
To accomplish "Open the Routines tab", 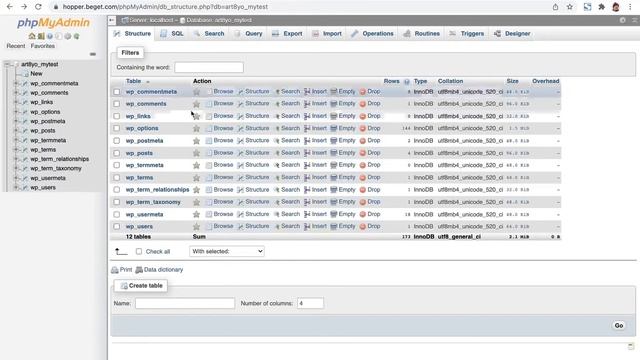I will 422,34.
